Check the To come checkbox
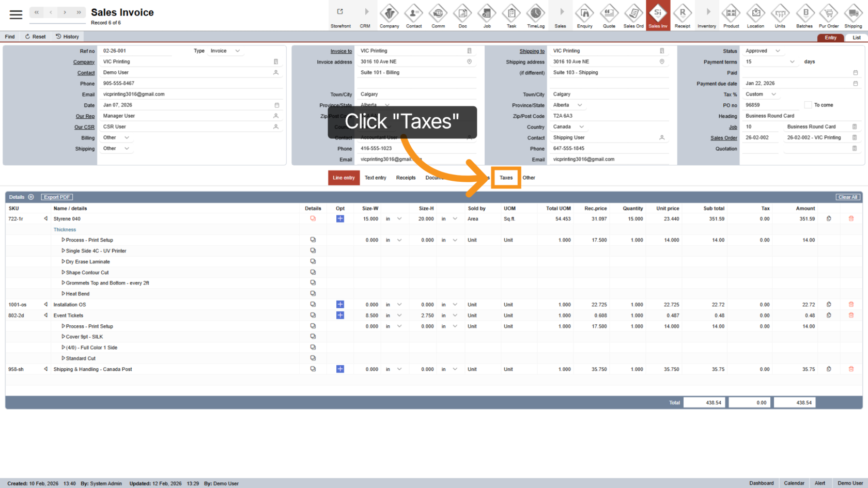The image size is (868, 488). (x=808, y=105)
